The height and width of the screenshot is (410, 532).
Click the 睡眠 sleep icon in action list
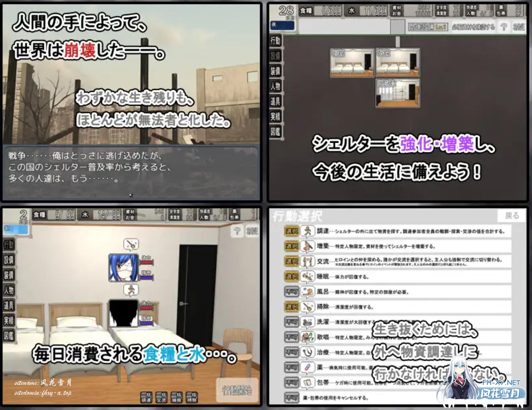click(307, 277)
